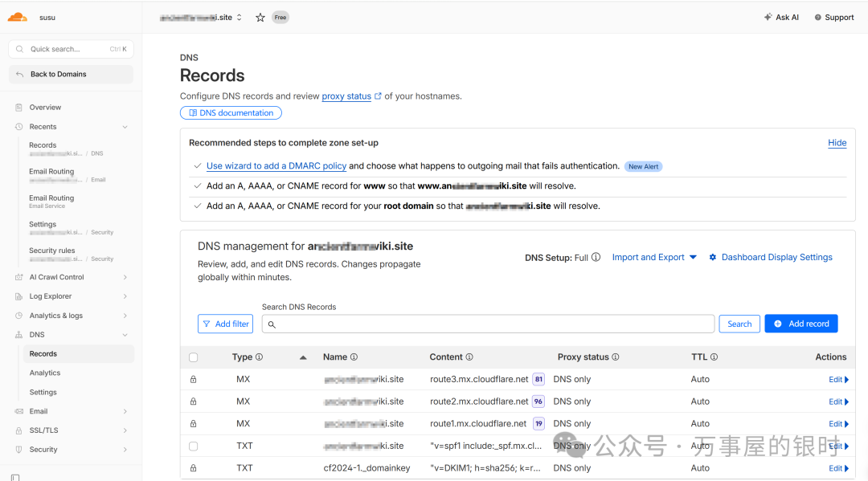Screen dimensions: 868x481
Task: Open the DMARC policy wizard link
Action: pos(276,166)
